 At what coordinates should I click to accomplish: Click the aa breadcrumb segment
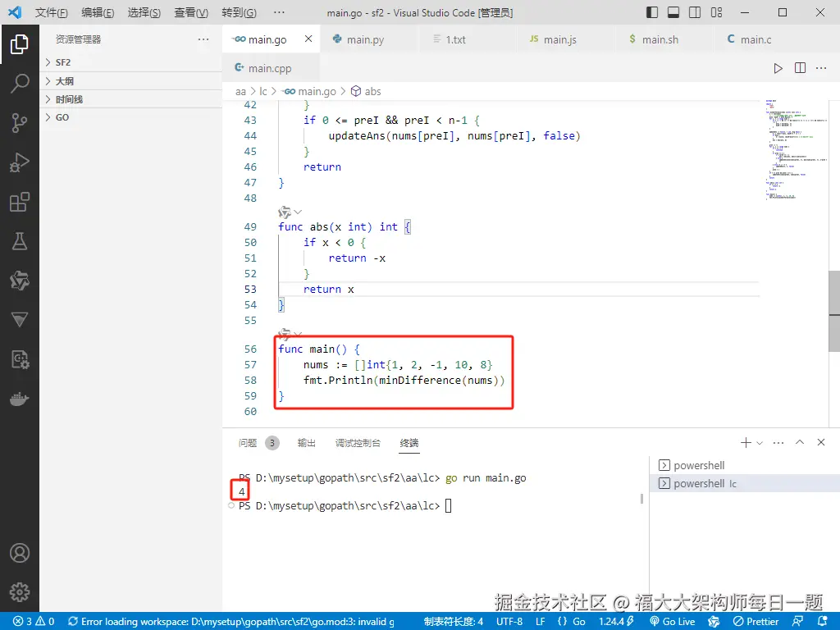click(x=240, y=92)
